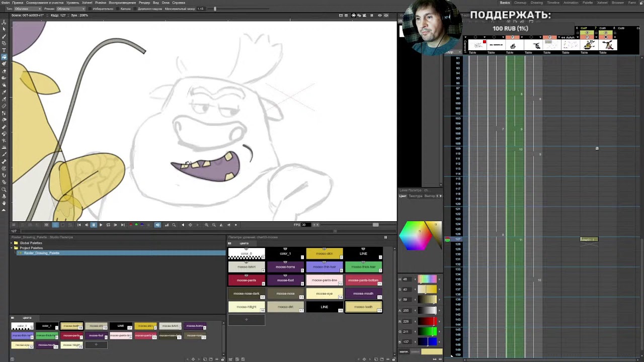Step to next frame in viewer bar
The width and height of the screenshot is (644, 362).
coord(115,225)
